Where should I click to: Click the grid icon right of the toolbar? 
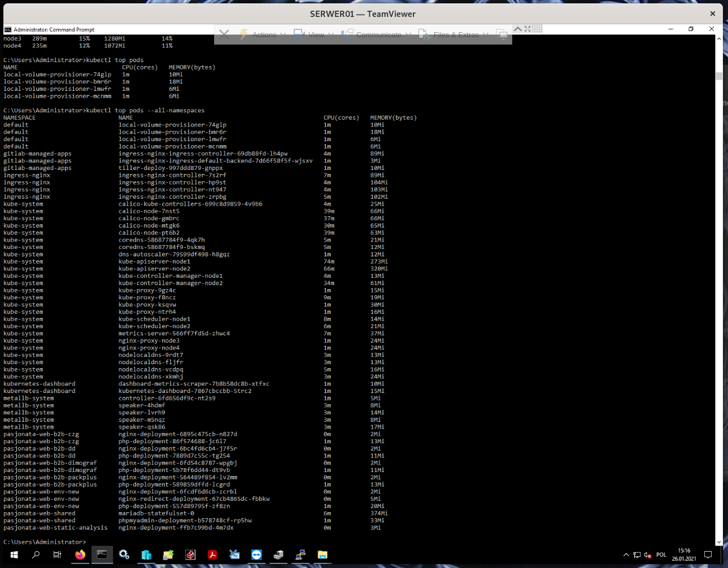(x=537, y=29)
